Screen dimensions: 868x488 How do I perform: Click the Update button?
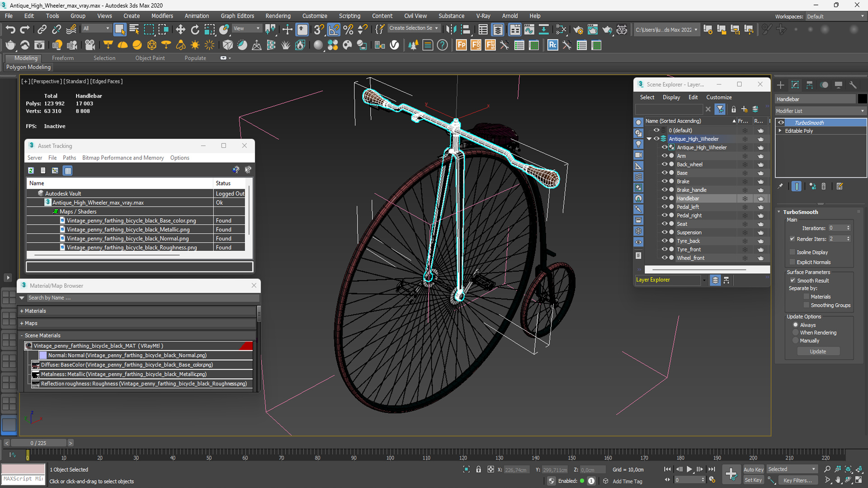coord(818,352)
